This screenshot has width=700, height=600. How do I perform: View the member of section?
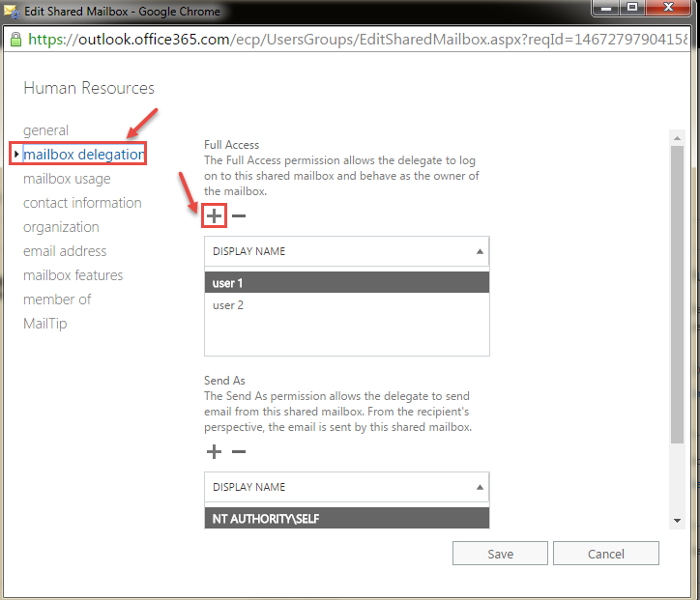click(57, 300)
